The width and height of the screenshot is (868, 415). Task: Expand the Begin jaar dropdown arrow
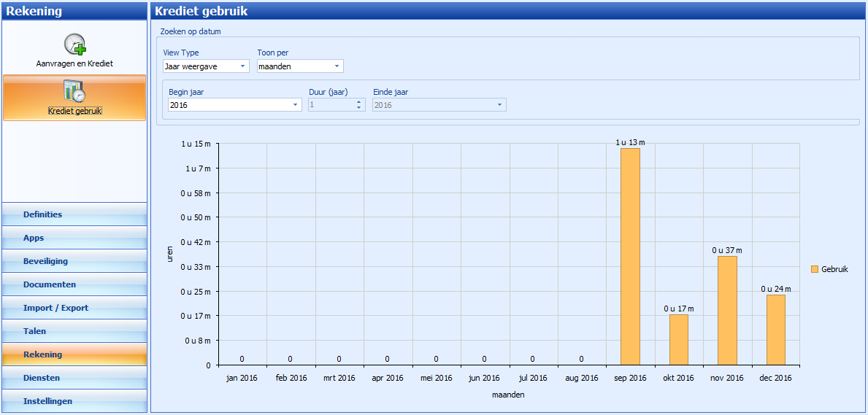pos(295,104)
